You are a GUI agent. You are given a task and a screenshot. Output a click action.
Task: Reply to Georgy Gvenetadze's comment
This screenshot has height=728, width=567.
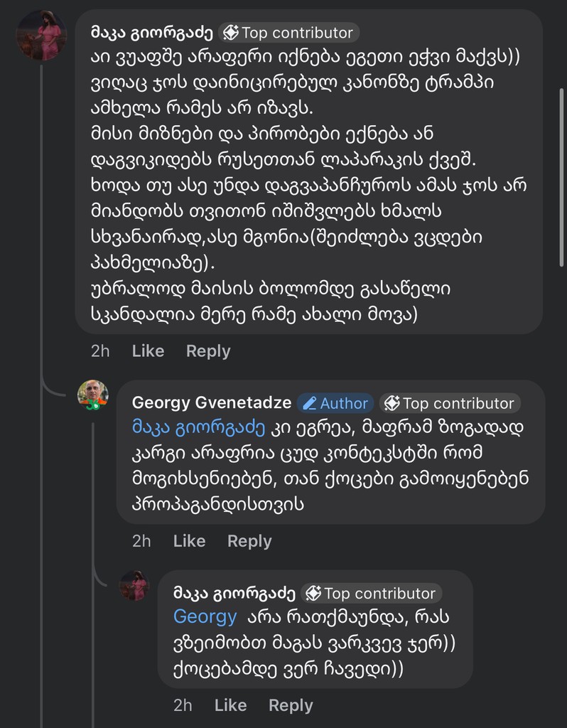[249, 541]
